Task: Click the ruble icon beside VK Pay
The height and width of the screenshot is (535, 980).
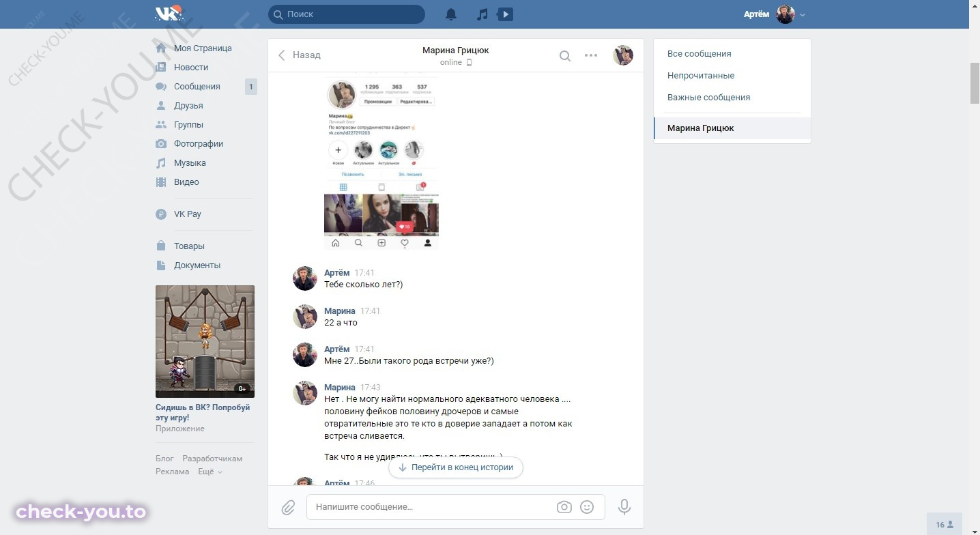Action: [x=161, y=214]
